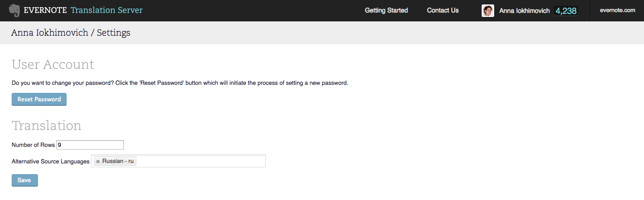Remove the Russian - ru language tag

coord(98,162)
